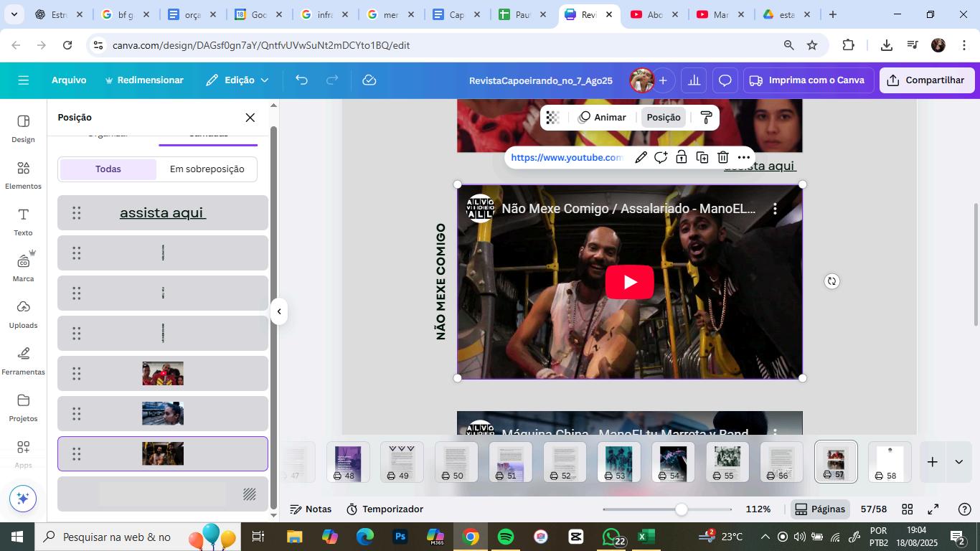This screenshot has height=551, width=980.
Task: Expand the Edição mode dropdown
Action: tap(237, 80)
